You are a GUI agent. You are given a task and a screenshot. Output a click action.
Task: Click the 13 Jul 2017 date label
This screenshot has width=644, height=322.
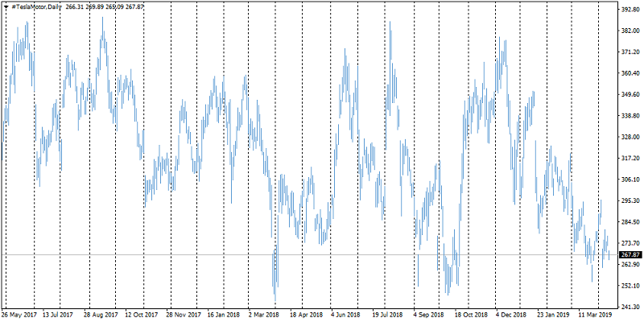(60, 314)
